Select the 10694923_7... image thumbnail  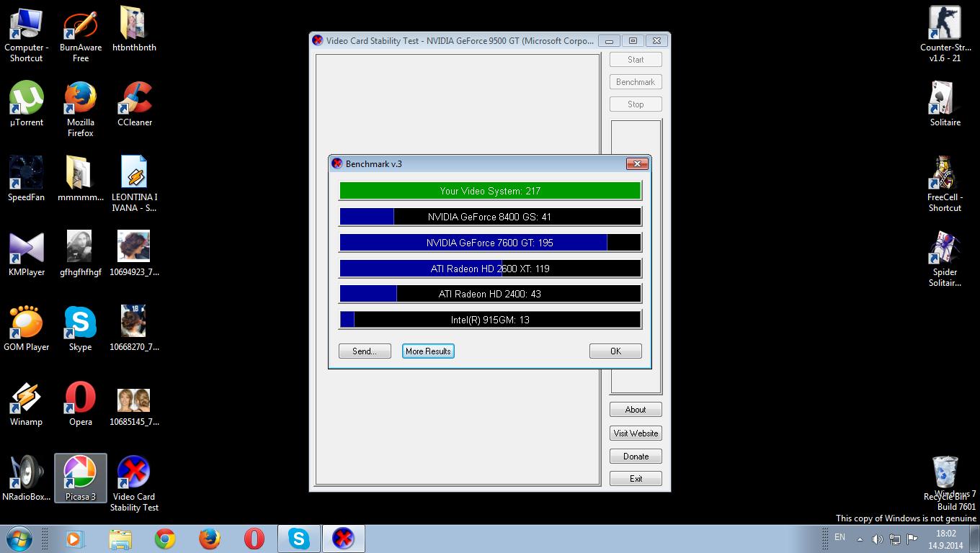click(135, 253)
